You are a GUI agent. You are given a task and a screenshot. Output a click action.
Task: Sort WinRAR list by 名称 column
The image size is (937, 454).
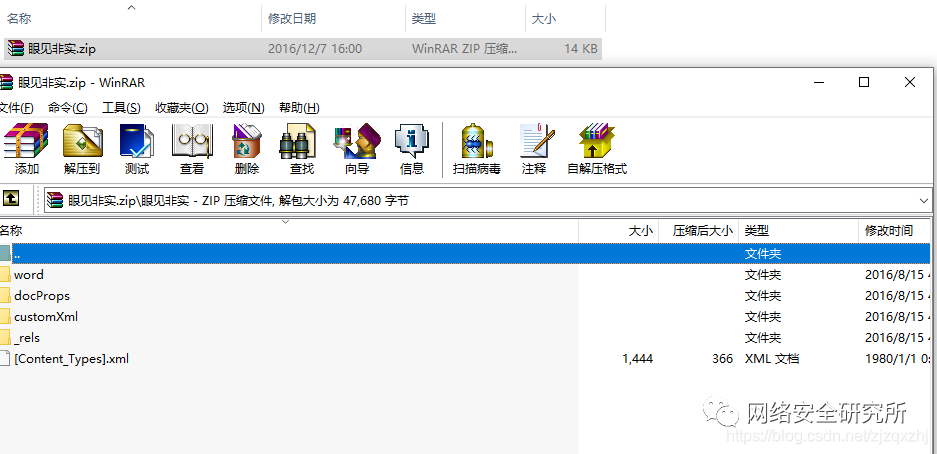(289, 231)
